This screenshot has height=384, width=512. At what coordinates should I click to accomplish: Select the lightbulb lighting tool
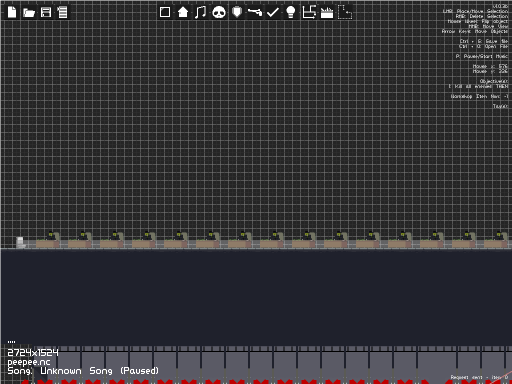click(291, 12)
